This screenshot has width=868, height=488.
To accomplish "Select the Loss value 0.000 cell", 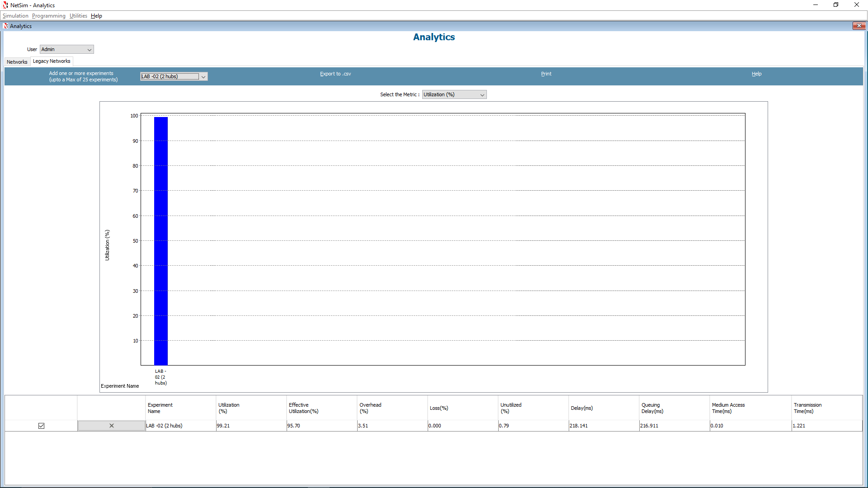I will [463, 426].
